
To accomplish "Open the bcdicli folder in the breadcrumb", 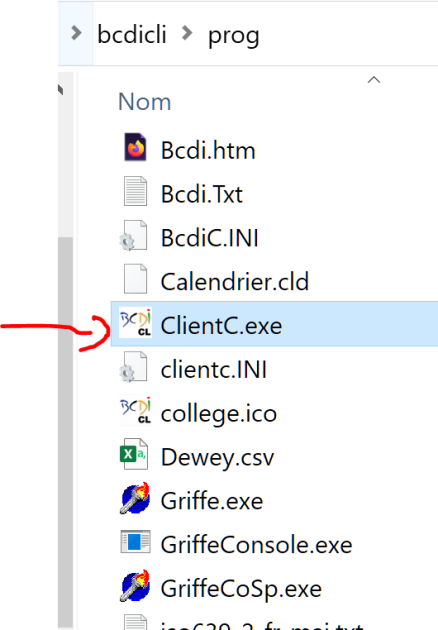I will click(x=132, y=34).
